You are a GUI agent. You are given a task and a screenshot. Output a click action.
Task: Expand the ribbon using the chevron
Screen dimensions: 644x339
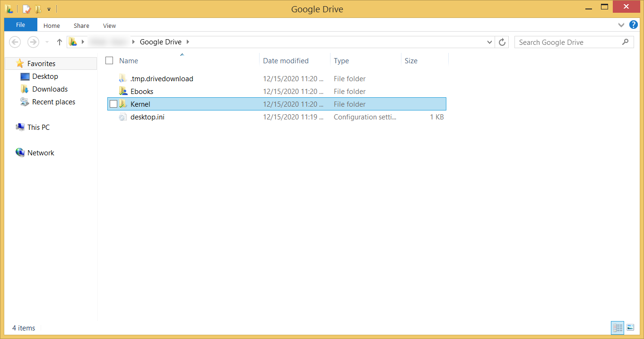coord(621,25)
